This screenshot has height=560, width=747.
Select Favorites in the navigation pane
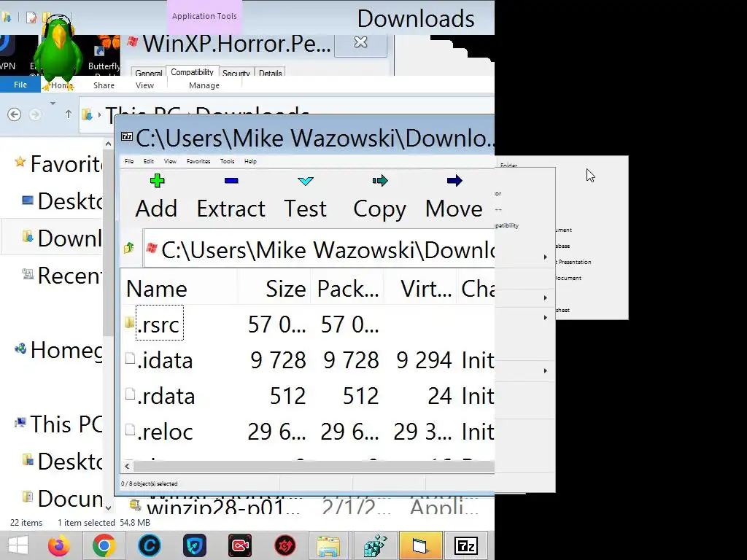[x=57, y=164]
